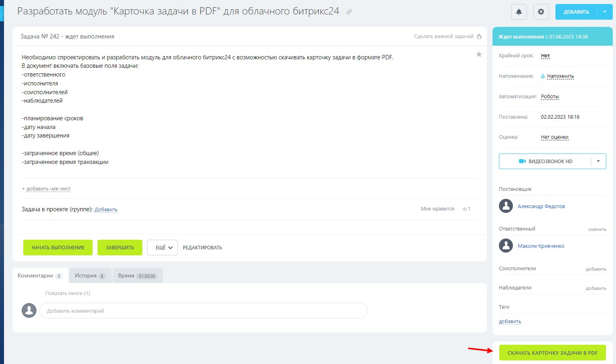Click the Мне нравится like link
The image size is (616, 364).
pyautogui.click(x=438, y=209)
